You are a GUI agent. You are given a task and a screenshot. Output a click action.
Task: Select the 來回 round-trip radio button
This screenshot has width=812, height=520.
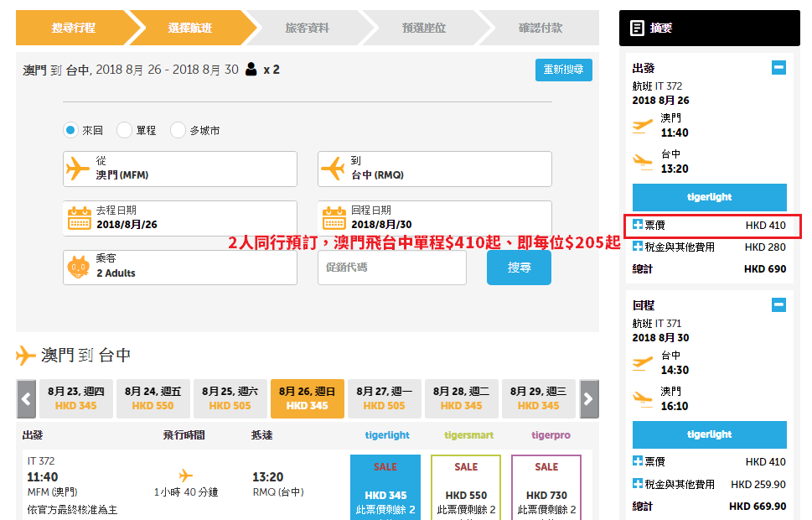point(71,130)
